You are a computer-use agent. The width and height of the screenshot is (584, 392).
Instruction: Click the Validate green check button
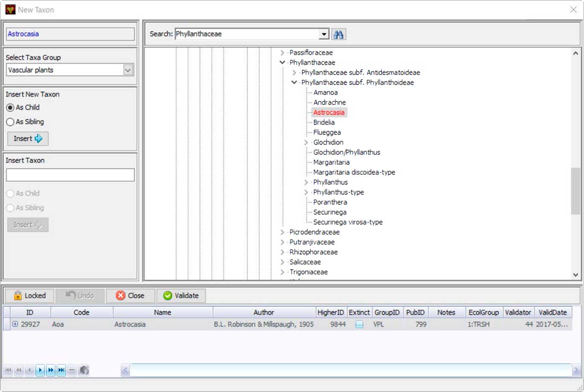pos(181,296)
